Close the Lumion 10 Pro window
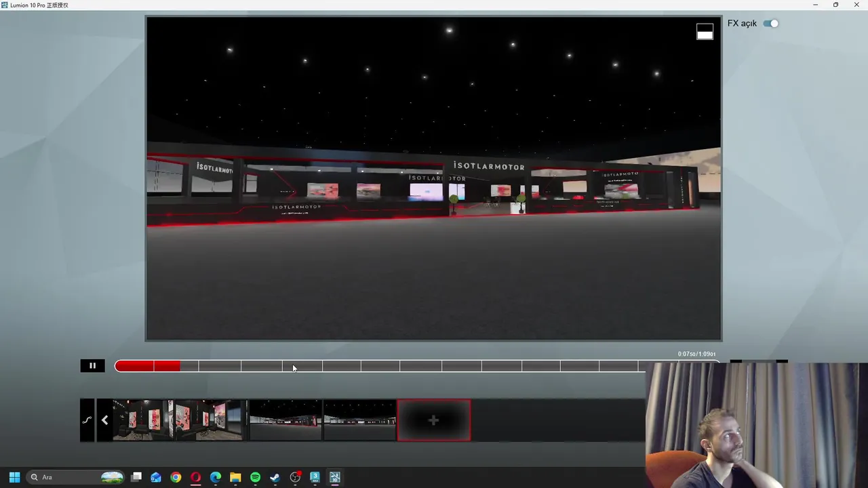This screenshot has height=488, width=868. pos(856,5)
